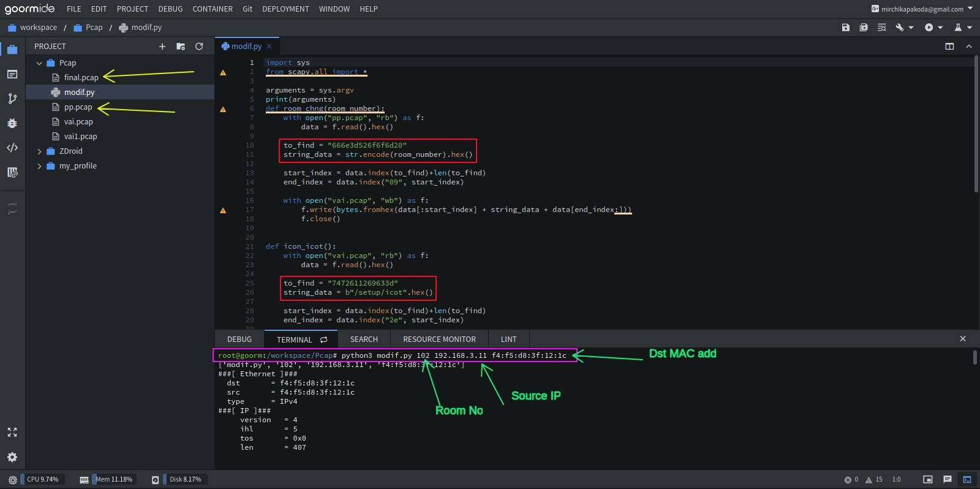Expand the my_profile folder
This screenshot has width=980, height=489.
pyautogui.click(x=39, y=166)
